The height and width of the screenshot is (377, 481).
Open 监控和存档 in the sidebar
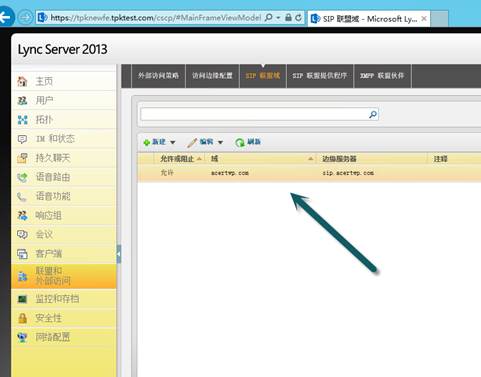pos(63,299)
